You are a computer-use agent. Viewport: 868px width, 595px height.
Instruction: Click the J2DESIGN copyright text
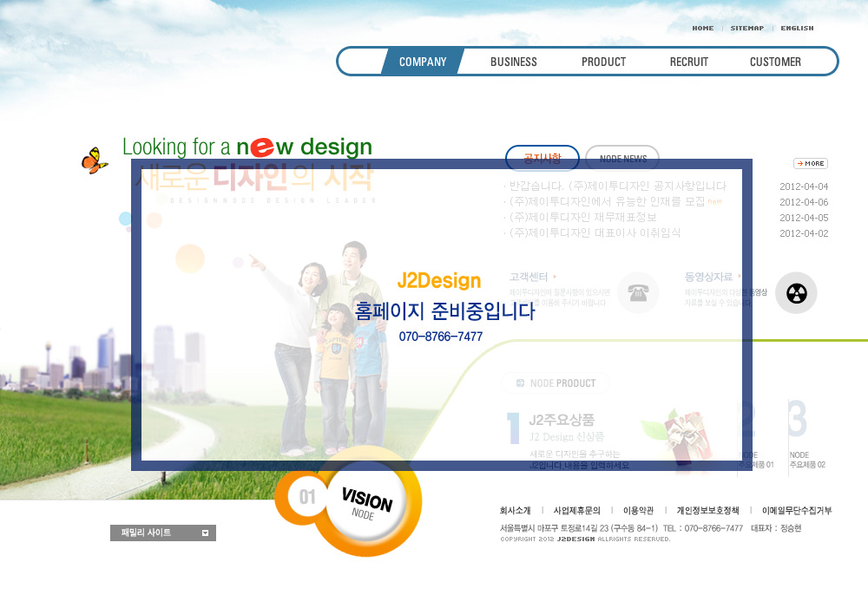(575, 539)
